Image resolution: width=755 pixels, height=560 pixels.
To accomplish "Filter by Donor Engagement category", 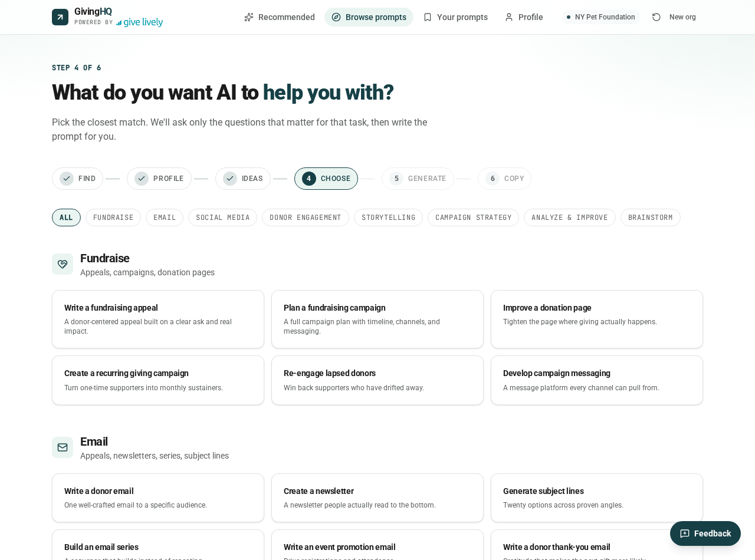I will [x=306, y=218].
